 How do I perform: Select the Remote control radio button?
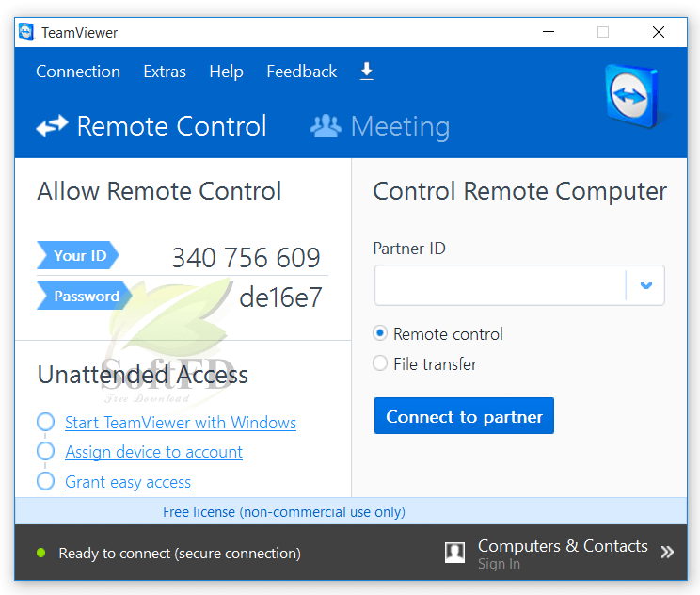click(x=380, y=333)
